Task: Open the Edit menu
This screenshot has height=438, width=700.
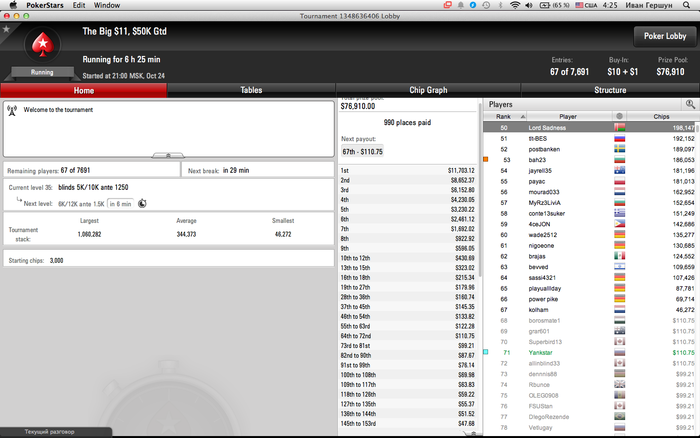Action: click(x=79, y=5)
